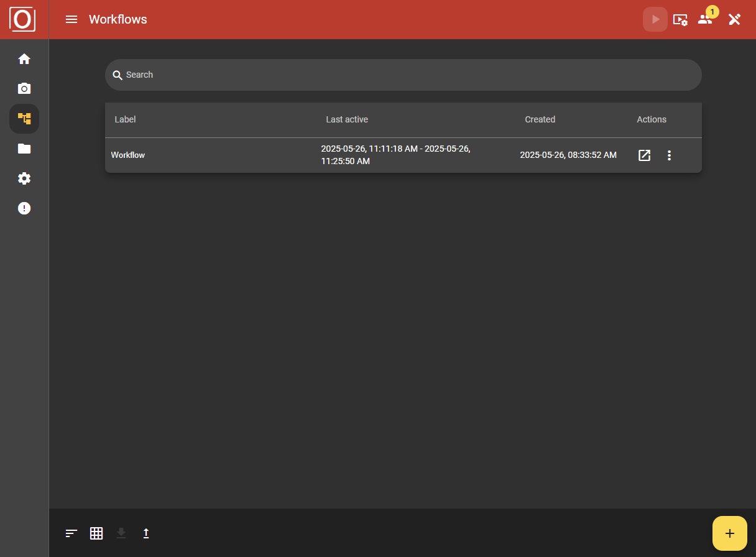Switch to grid view layout
The image size is (756, 557).
[x=96, y=533]
